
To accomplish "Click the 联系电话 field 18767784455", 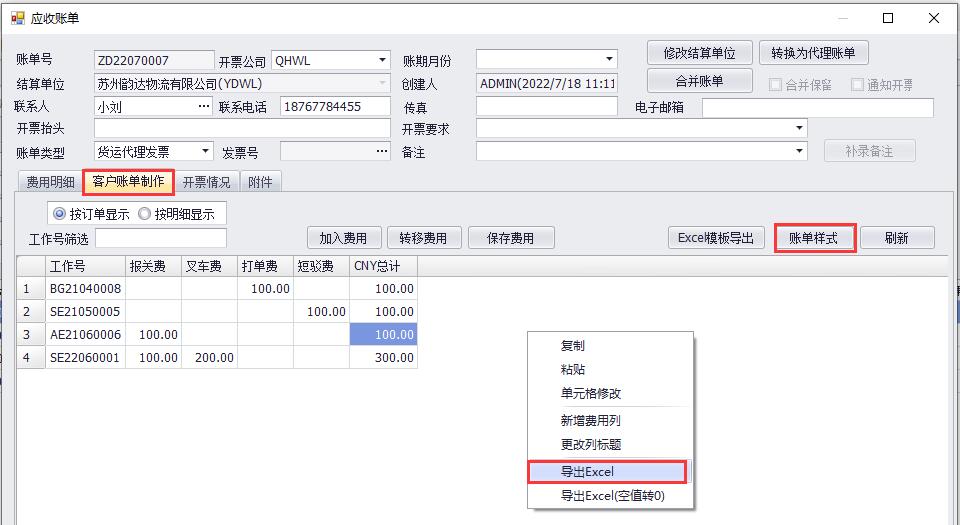I will (x=336, y=106).
